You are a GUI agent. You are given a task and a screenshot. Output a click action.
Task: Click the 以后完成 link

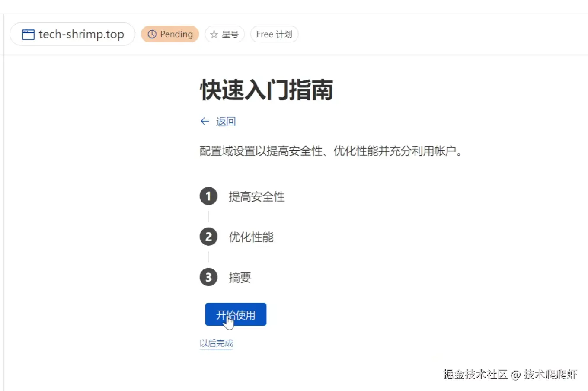click(x=216, y=343)
